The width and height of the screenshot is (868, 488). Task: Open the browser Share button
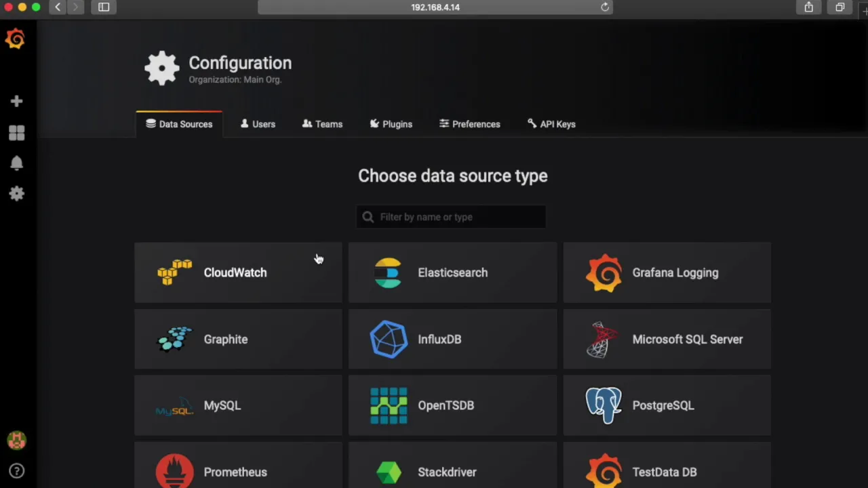[x=808, y=7]
